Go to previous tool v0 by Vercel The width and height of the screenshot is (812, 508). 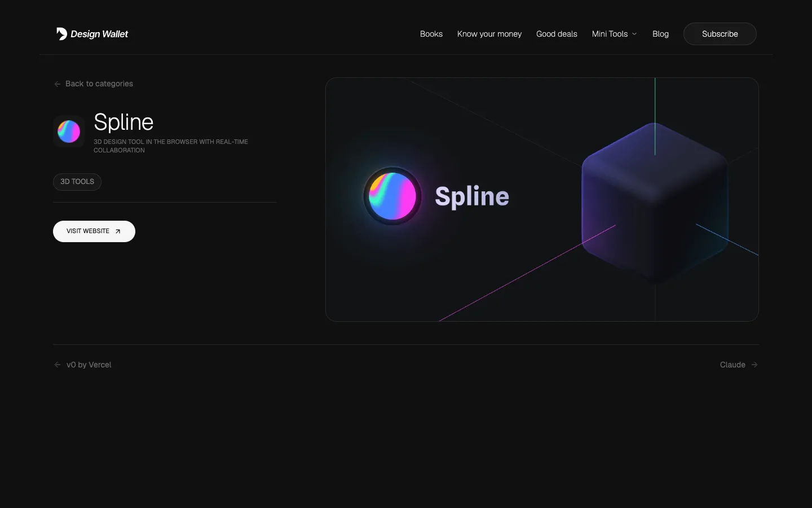point(83,365)
